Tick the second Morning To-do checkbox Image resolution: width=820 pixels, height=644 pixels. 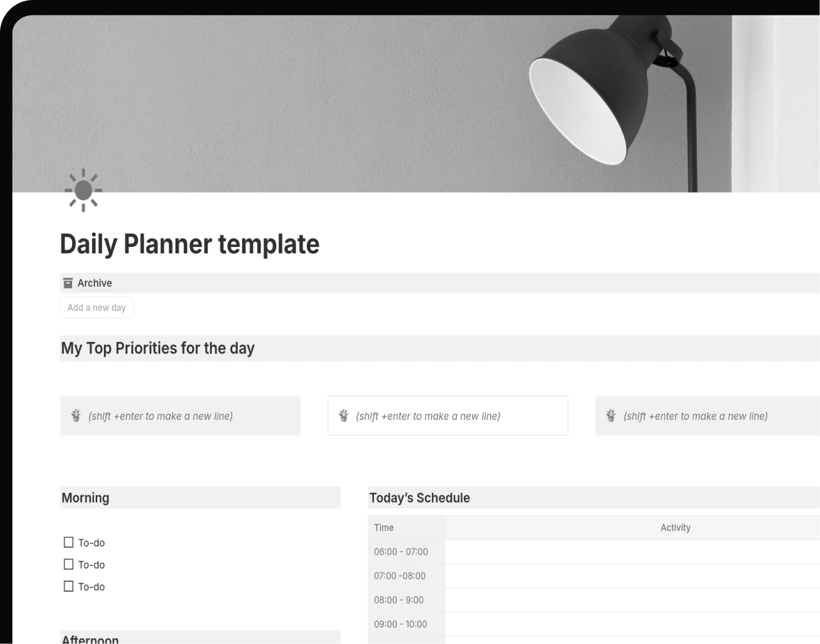(69, 564)
